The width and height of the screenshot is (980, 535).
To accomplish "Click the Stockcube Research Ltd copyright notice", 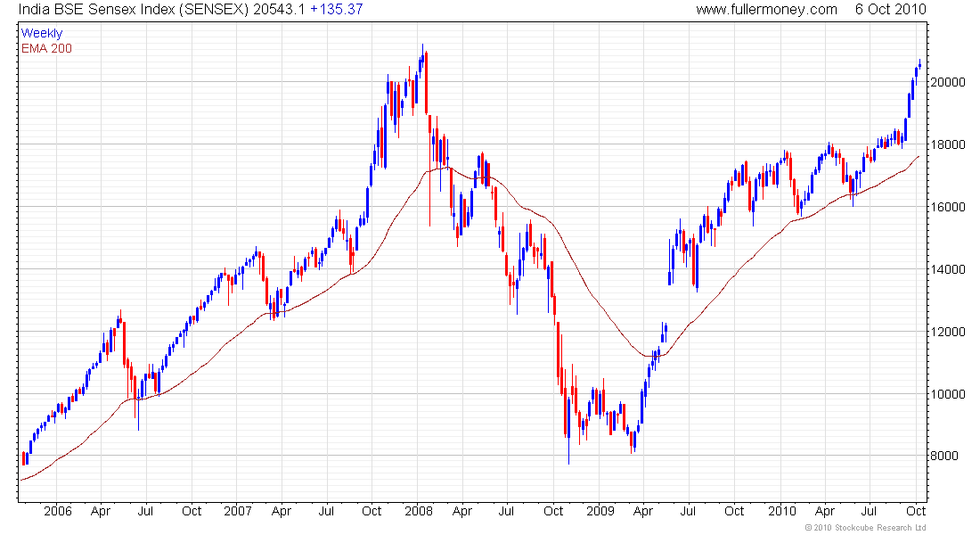I will tap(866, 528).
